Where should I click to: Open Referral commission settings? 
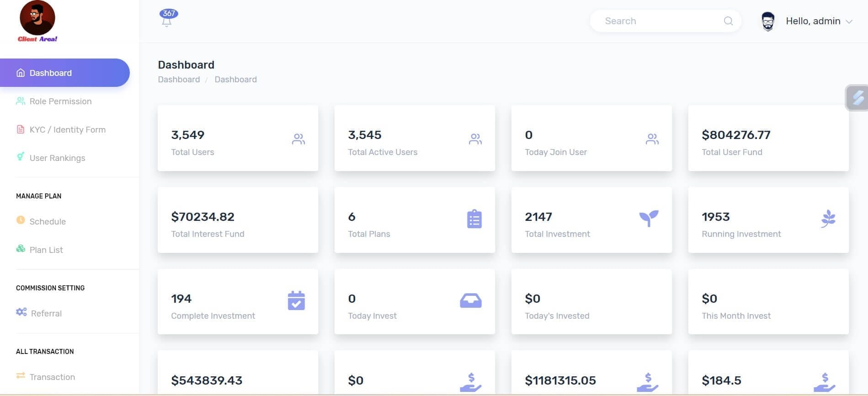click(x=46, y=314)
